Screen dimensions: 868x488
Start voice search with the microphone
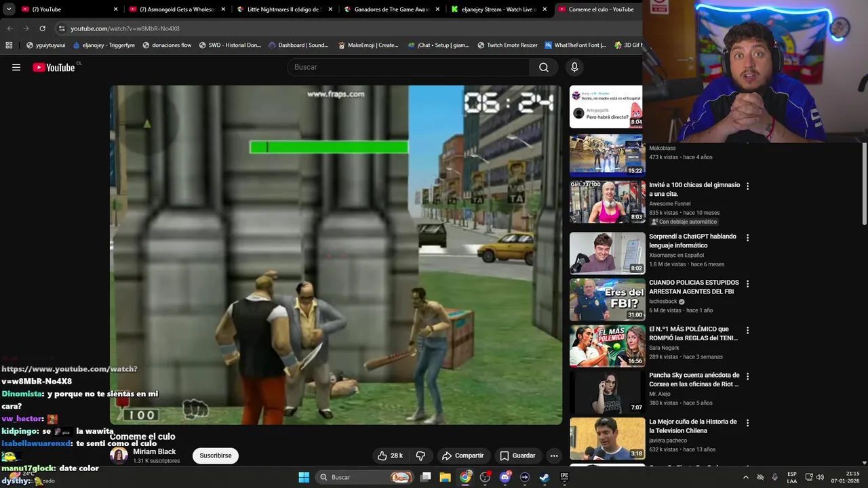[x=574, y=67]
